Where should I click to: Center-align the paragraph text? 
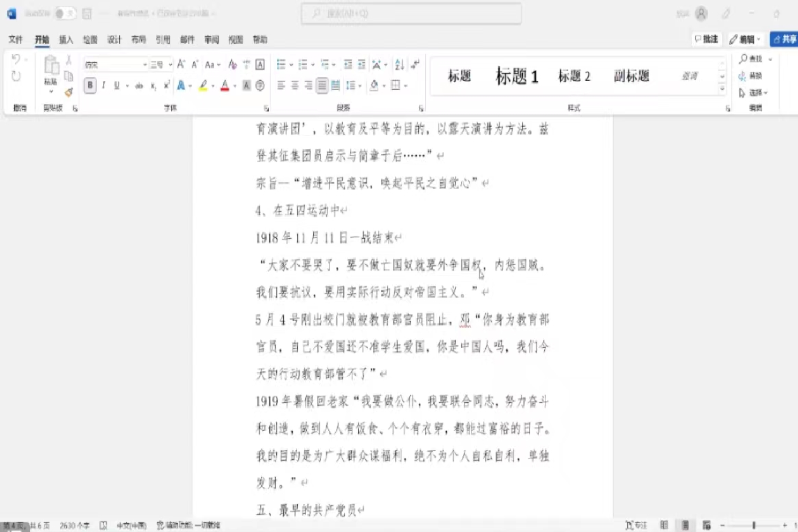click(295, 86)
